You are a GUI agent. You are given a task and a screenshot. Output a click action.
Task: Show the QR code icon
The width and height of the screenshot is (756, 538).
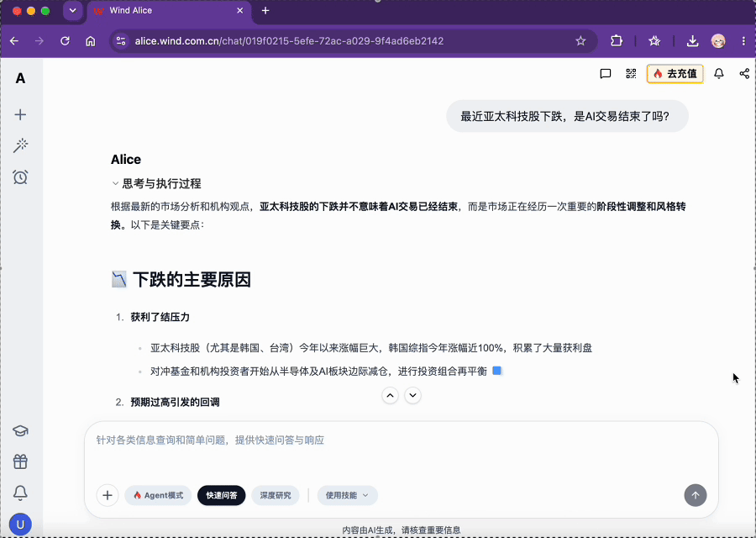(x=631, y=74)
